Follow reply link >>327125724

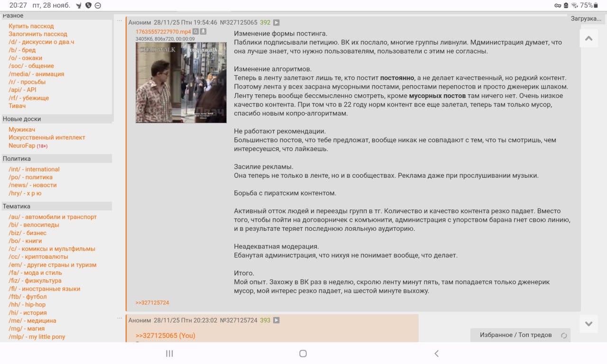(x=152, y=302)
